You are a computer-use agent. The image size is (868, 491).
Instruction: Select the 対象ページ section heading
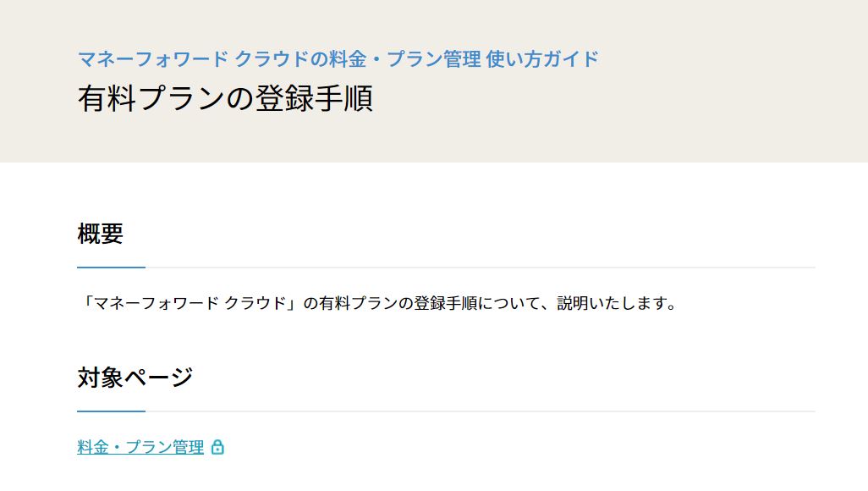[x=135, y=378]
